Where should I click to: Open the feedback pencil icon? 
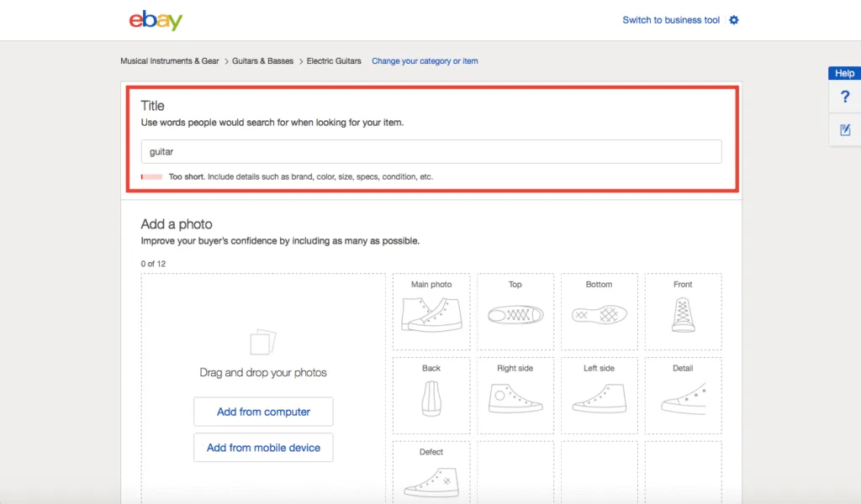pos(844,129)
